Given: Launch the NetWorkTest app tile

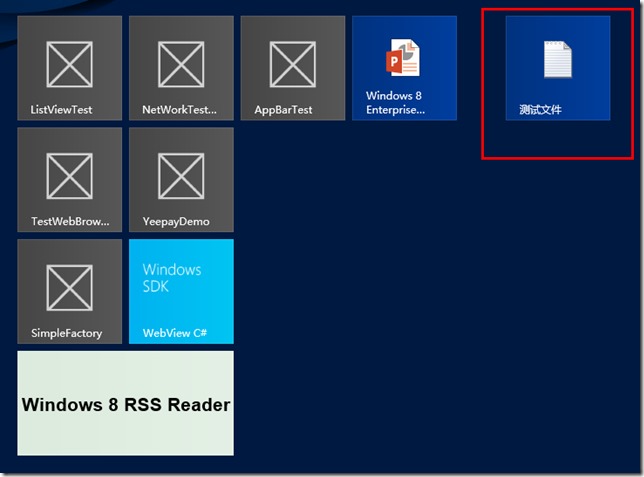Looking at the screenshot, I should coord(181,68).
